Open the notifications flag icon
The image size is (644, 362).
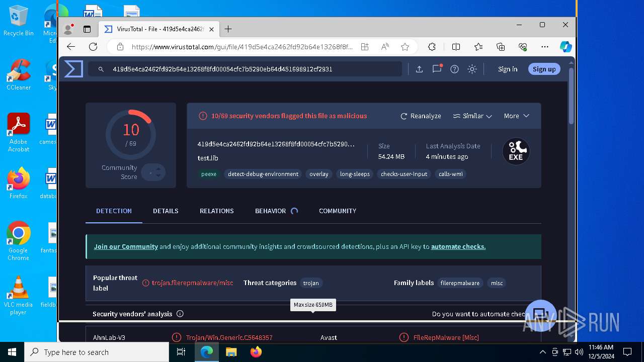[437, 69]
